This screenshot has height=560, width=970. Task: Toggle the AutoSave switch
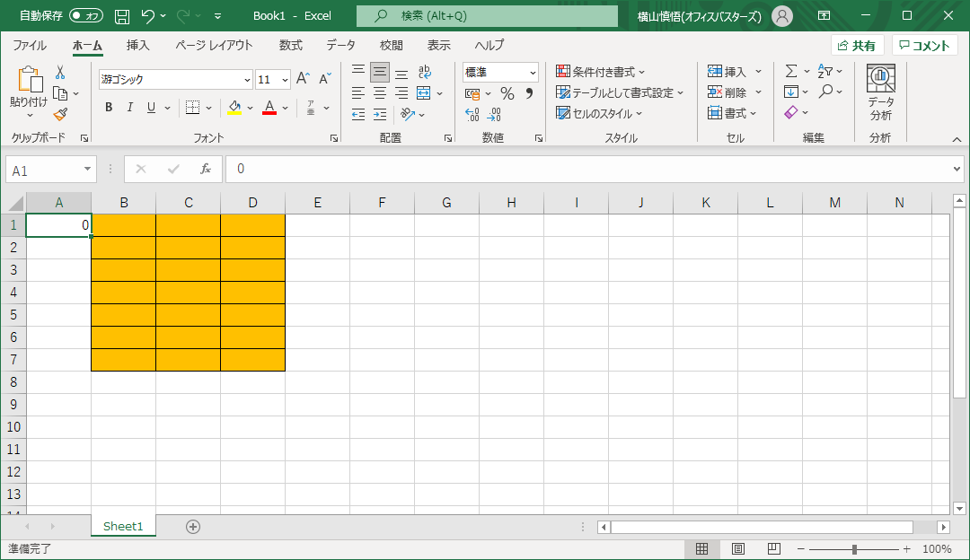coord(86,16)
